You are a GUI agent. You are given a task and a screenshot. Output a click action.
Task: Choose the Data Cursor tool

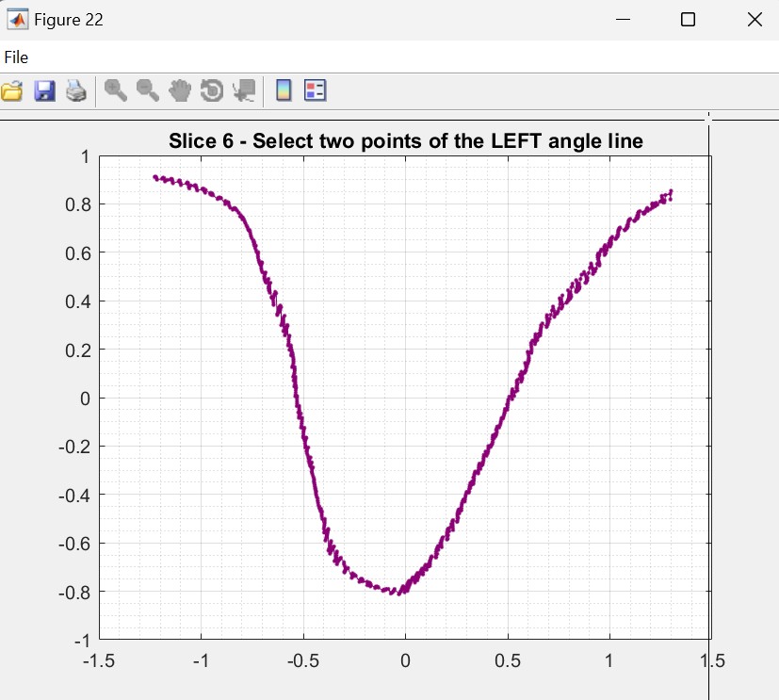tap(244, 90)
